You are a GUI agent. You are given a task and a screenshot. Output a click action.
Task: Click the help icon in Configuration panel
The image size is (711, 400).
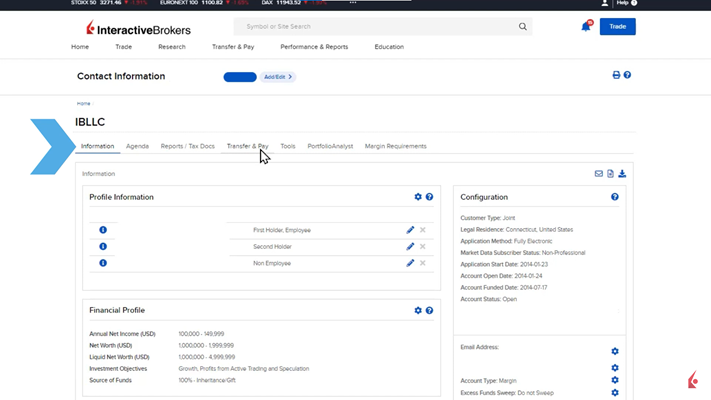[x=615, y=197]
